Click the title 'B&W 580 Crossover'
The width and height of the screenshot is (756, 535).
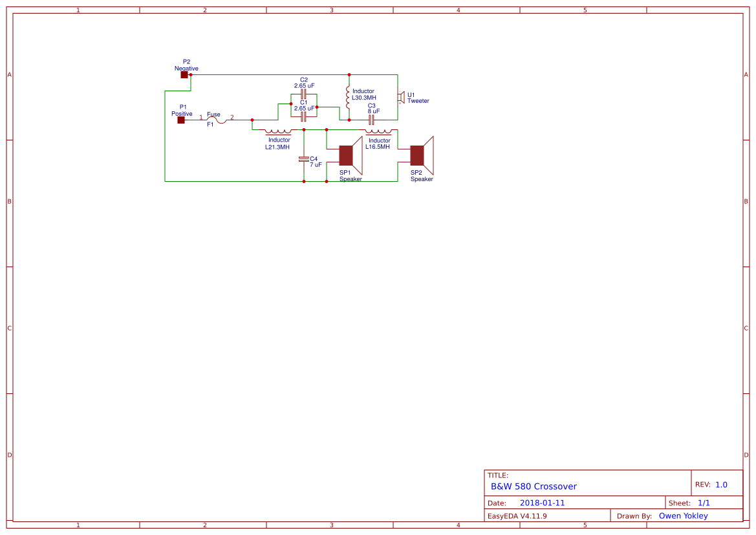pos(534,486)
